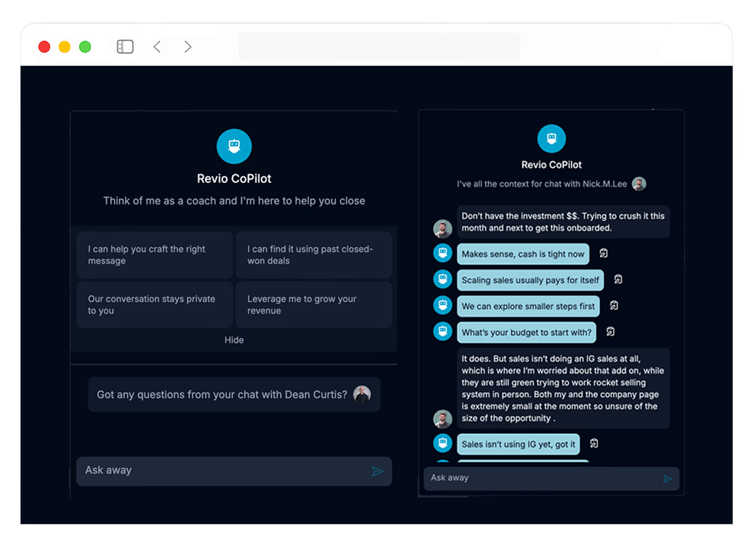Image resolution: width=756 pixels, height=549 pixels.
Task: Click 'I've all the context for chat' text
Action: tap(541, 184)
